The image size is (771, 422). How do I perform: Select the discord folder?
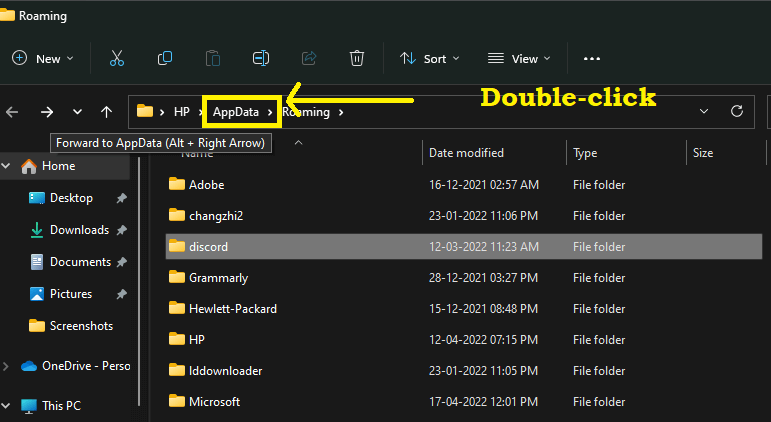[208, 247]
